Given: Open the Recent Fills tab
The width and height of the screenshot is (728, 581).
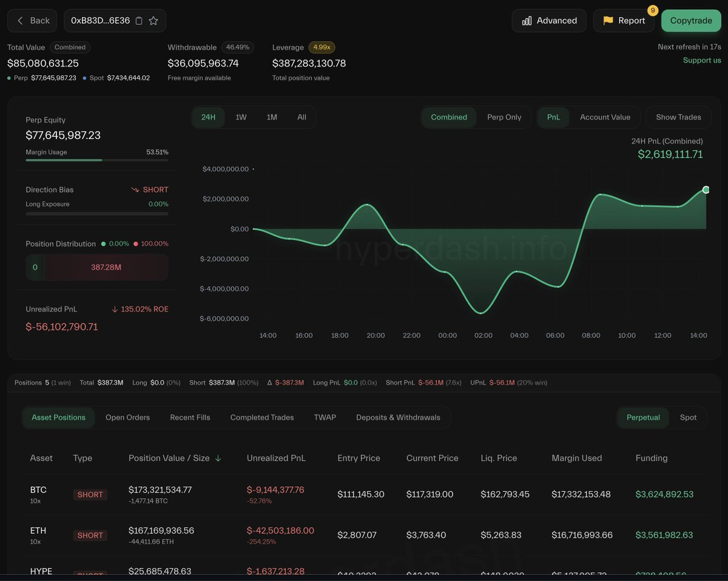Looking at the screenshot, I should click(190, 417).
